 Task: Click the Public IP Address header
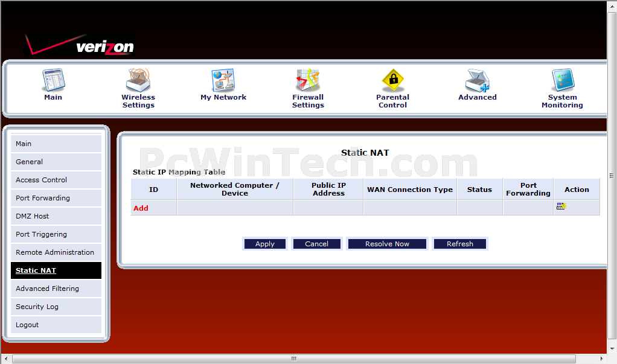[328, 190]
